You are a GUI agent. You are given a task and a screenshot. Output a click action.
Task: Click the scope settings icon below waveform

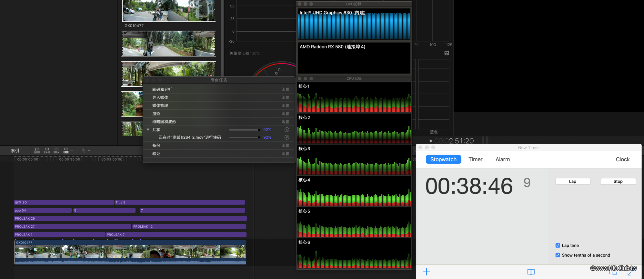pos(447,53)
